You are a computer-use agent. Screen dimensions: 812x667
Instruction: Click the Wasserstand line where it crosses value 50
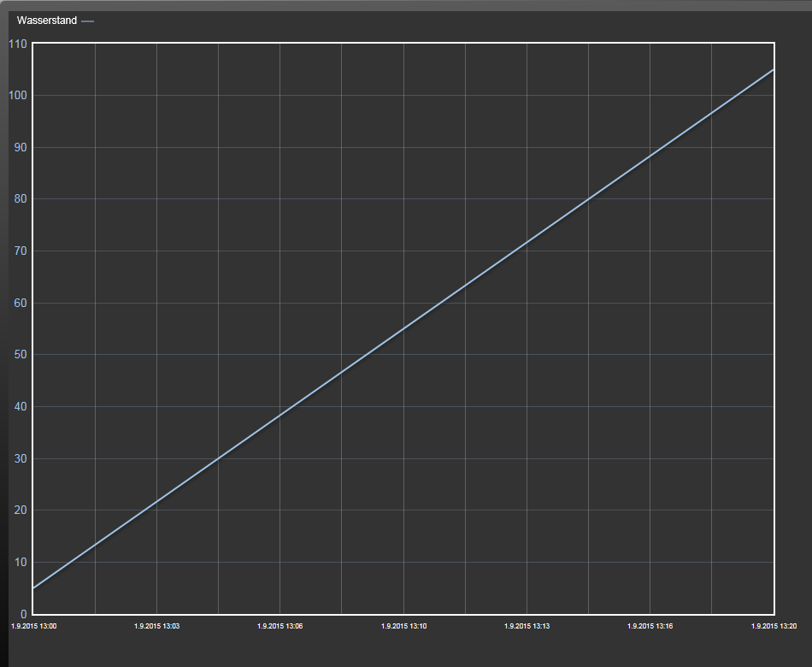(x=367, y=355)
